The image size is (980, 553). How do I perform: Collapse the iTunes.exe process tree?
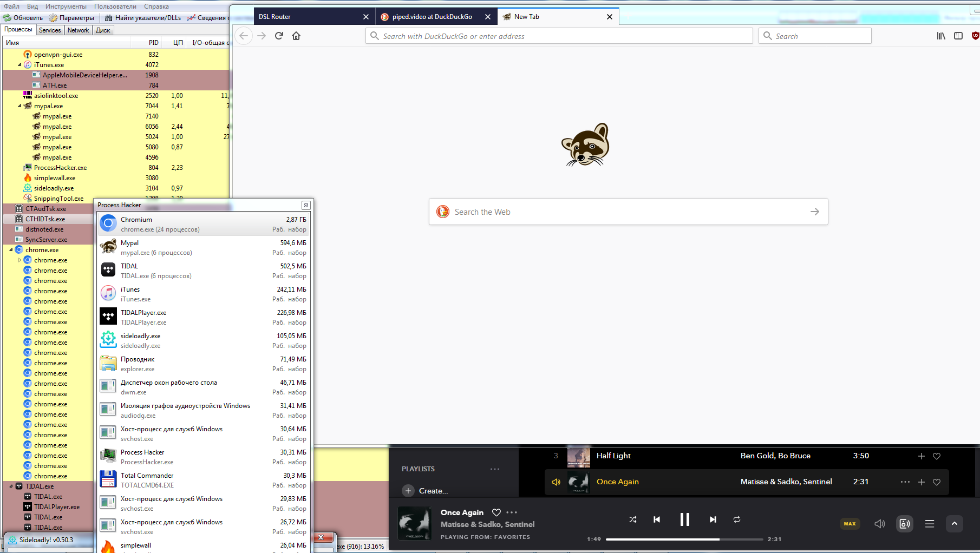coord(20,65)
